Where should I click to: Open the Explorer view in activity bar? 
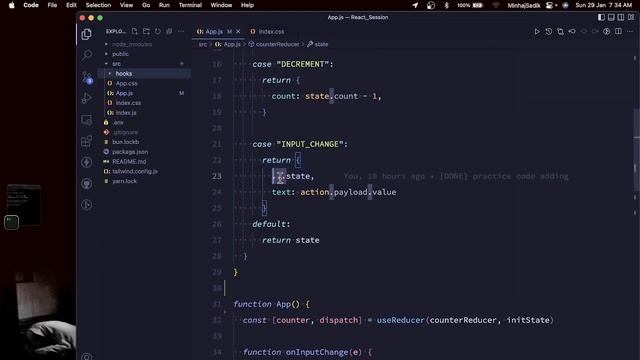tap(87, 34)
